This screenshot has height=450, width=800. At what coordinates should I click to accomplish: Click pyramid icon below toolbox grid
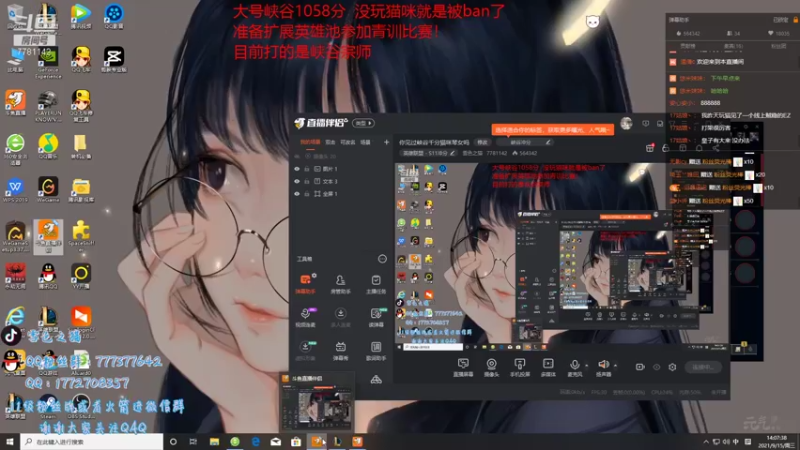pos(376,380)
